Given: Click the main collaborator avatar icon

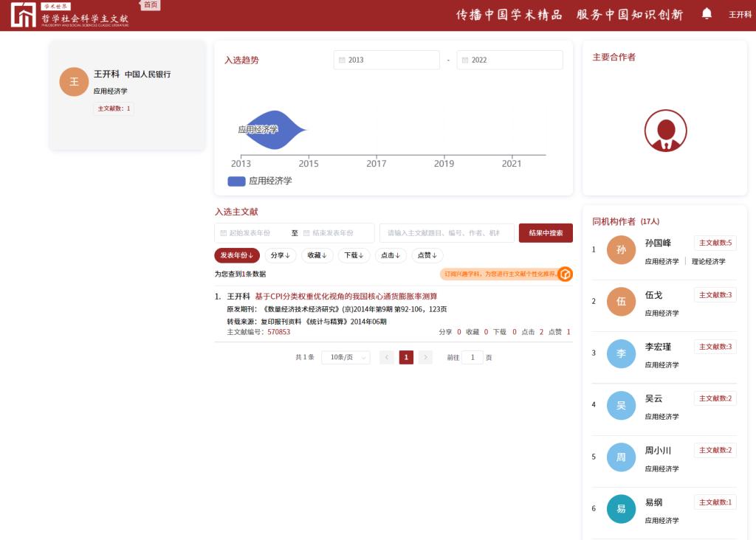Looking at the screenshot, I should pos(665,131).
